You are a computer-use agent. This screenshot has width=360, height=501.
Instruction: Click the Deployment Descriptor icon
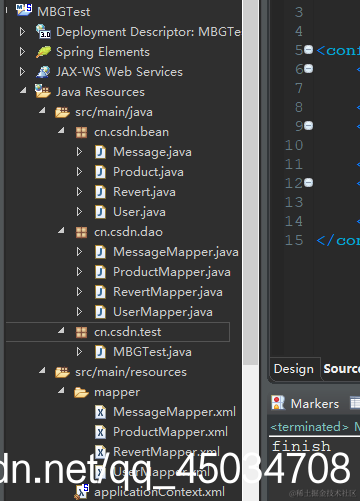tap(43, 31)
